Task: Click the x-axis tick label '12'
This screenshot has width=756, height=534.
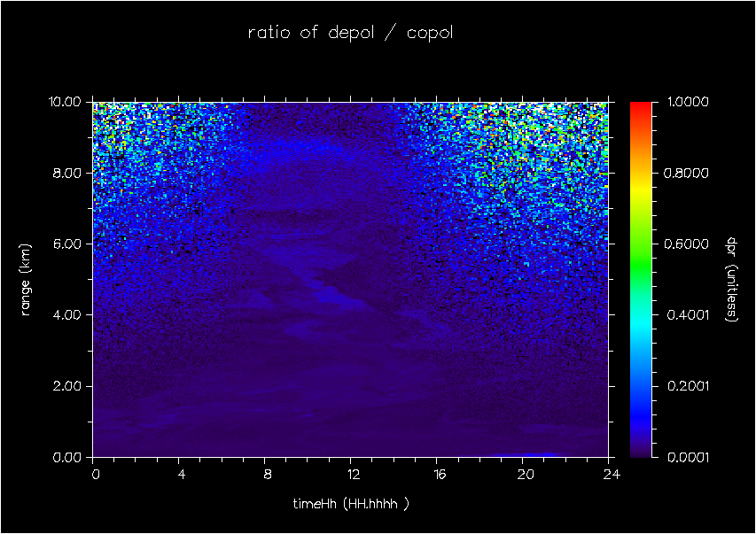Action: point(354,475)
